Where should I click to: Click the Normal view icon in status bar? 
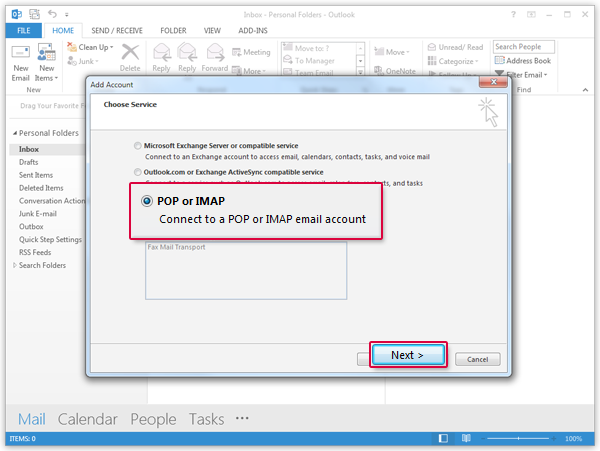(x=443, y=438)
